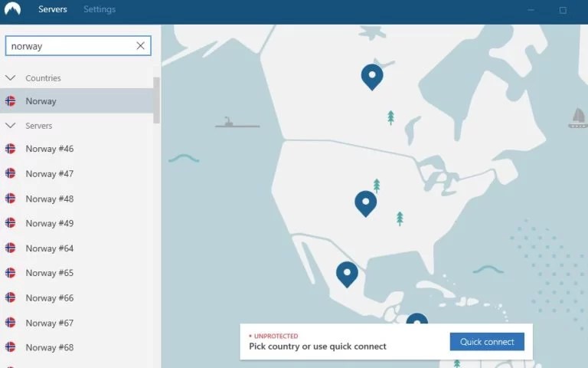Click the flag icon of Norway #64
The width and height of the screenshot is (588, 368).
coord(11,248)
